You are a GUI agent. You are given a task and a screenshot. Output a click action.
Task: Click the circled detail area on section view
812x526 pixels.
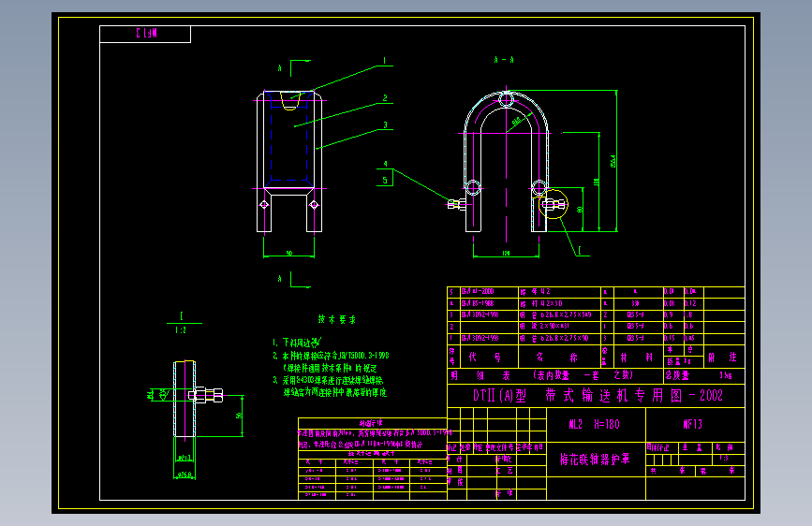[554, 204]
